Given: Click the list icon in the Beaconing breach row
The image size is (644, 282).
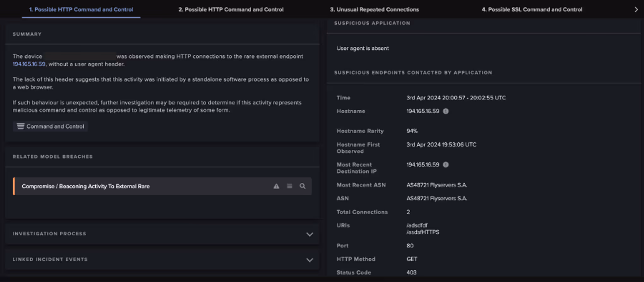Looking at the screenshot, I should point(289,186).
